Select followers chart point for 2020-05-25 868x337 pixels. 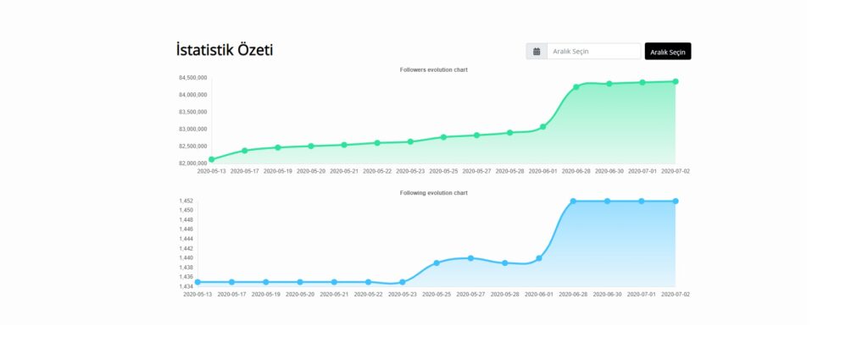[443, 137]
